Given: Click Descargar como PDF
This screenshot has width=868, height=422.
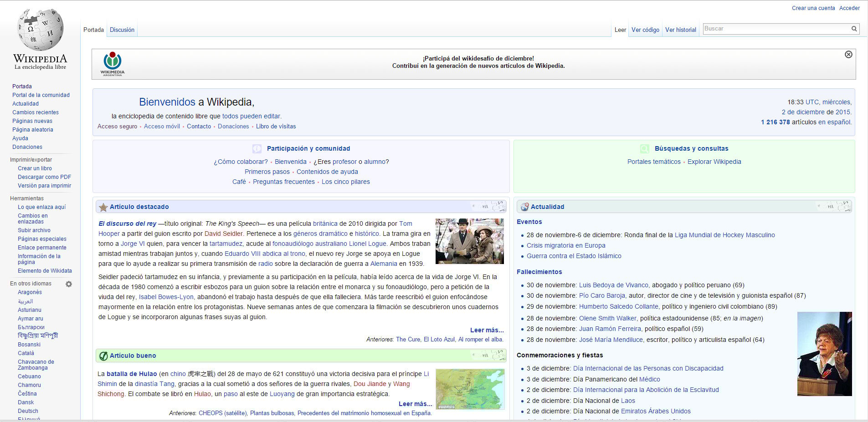Looking at the screenshot, I should [x=45, y=177].
